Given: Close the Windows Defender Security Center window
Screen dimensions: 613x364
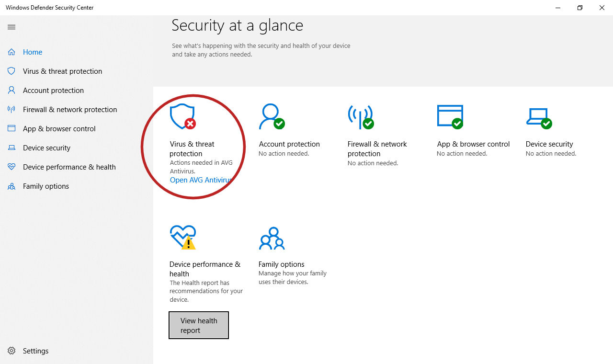Looking at the screenshot, I should click(602, 8).
